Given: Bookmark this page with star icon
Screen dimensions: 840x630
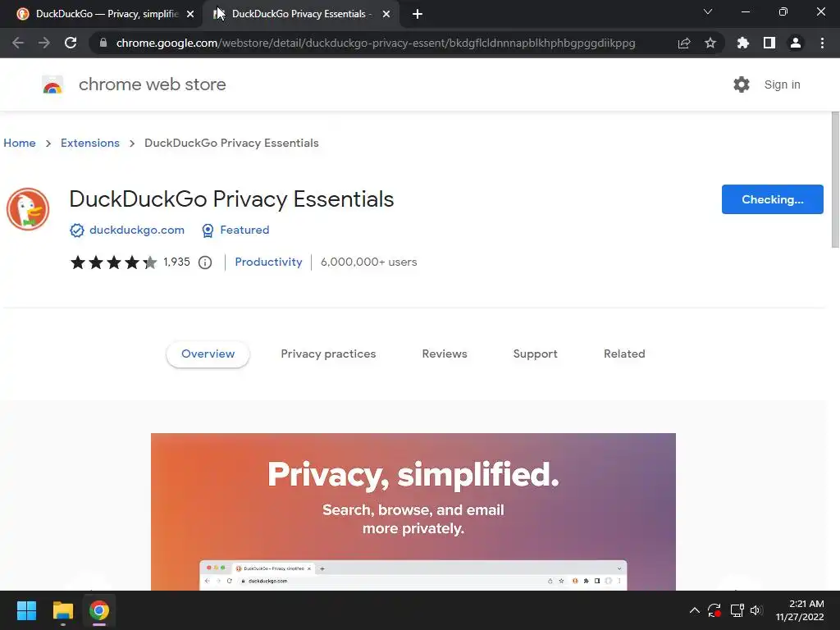Looking at the screenshot, I should (710, 43).
